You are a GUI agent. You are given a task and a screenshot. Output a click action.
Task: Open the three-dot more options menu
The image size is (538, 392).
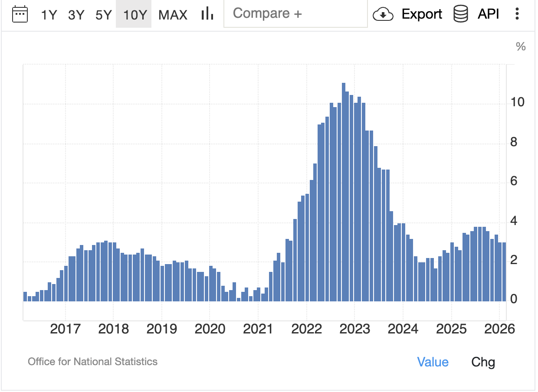click(x=517, y=14)
